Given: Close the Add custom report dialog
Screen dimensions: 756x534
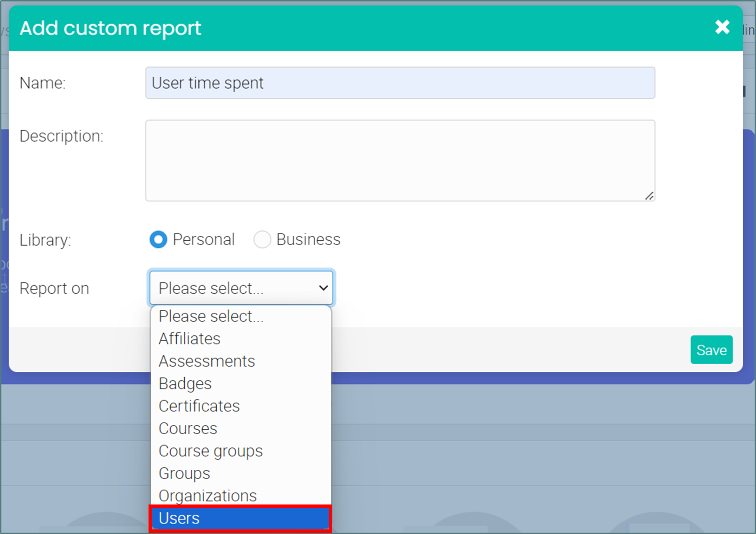Looking at the screenshot, I should [722, 27].
